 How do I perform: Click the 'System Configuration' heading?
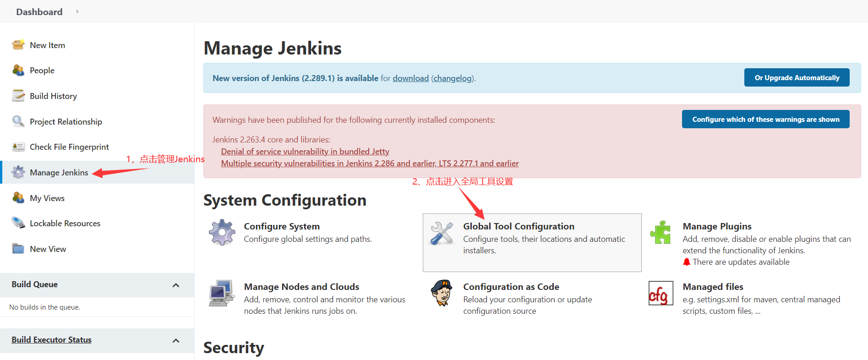[x=285, y=200]
